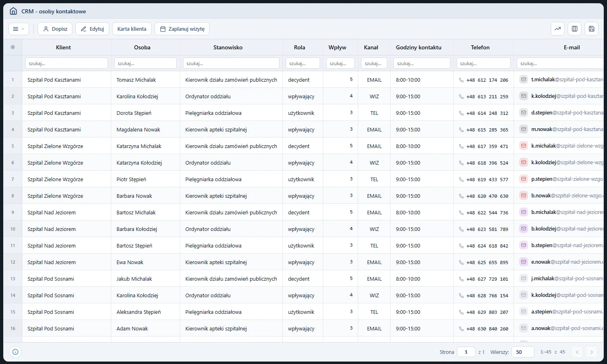This screenshot has width=607, height=364.
Task: Click mail icon for b.stepien email
Action: coord(524,245)
